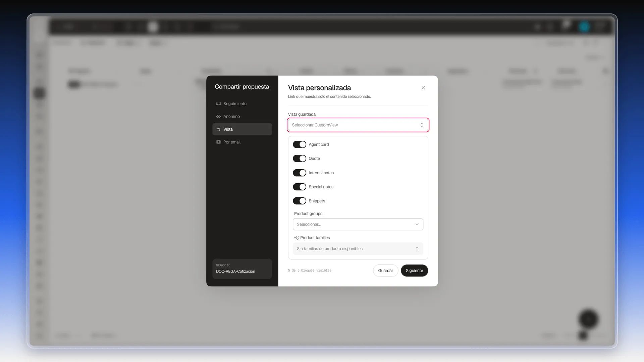
Task: Click the Internal notes label
Action: 321,173
